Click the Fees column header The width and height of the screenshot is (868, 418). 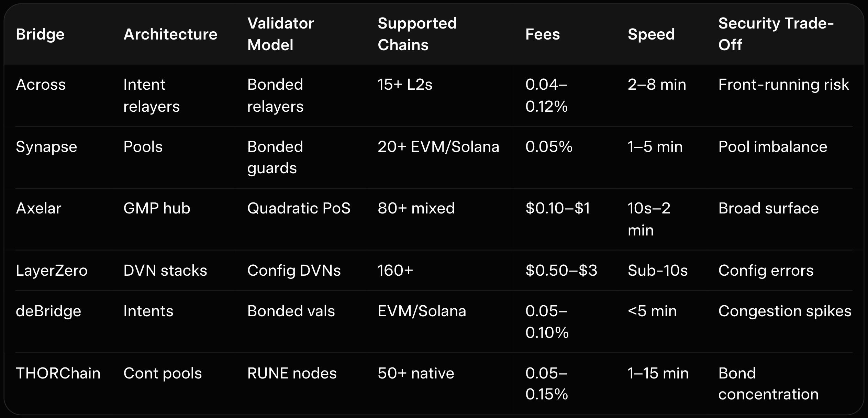pos(542,34)
